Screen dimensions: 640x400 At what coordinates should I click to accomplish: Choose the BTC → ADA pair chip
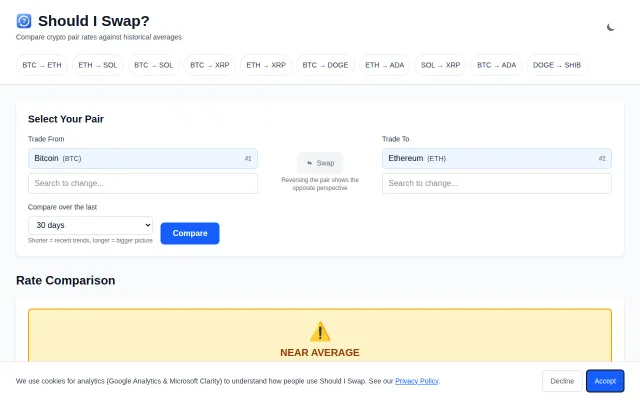coord(497,65)
